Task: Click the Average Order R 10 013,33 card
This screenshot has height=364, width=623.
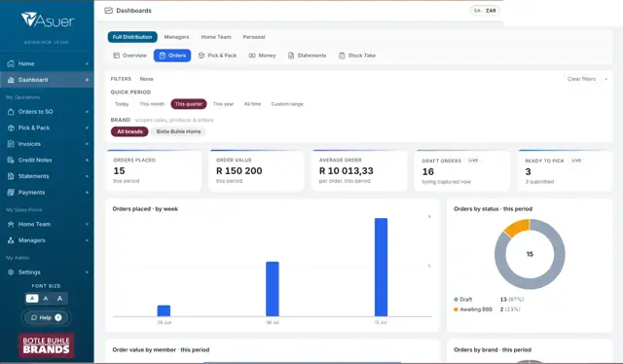Action: point(359,170)
